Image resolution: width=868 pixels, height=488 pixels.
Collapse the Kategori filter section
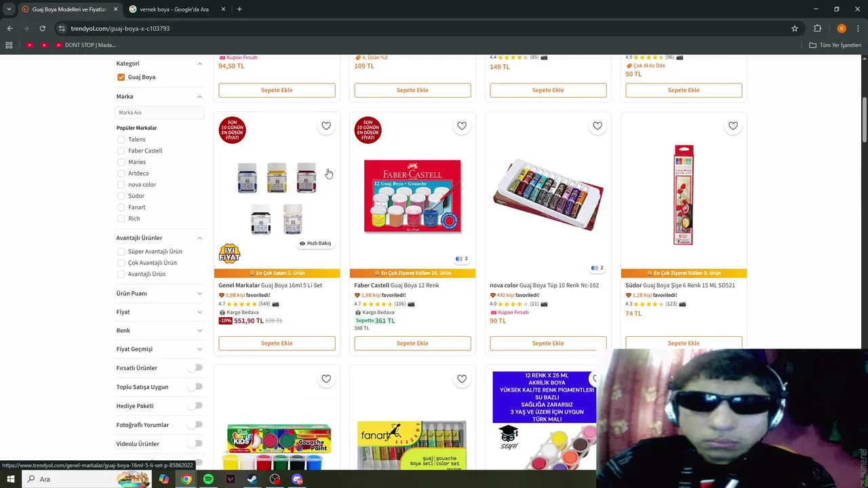point(199,64)
